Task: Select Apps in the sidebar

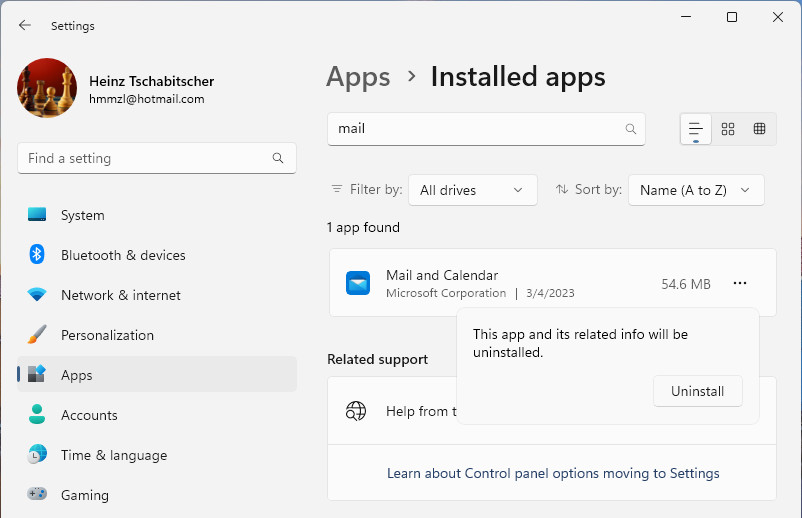Action: (157, 375)
